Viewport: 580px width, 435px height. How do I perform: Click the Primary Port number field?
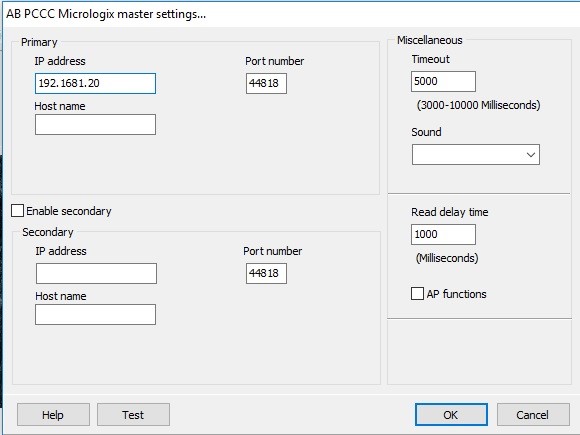(x=266, y=83)
